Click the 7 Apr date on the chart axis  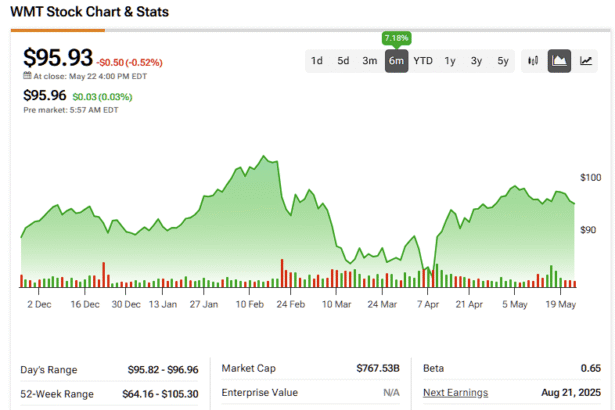[427, 302]
